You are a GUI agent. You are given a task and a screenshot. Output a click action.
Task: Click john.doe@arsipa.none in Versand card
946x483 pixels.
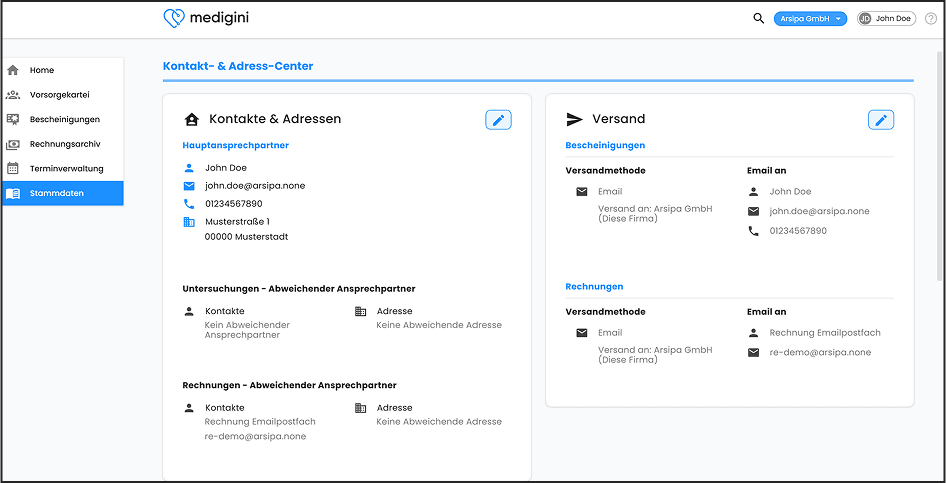pyautogui.click(x=819, y=211)
